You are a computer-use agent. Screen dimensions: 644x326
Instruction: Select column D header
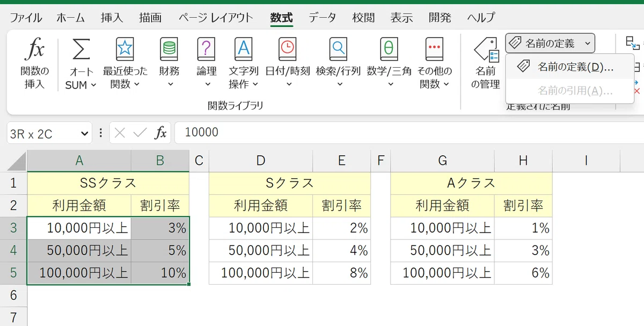pos(261,161)
